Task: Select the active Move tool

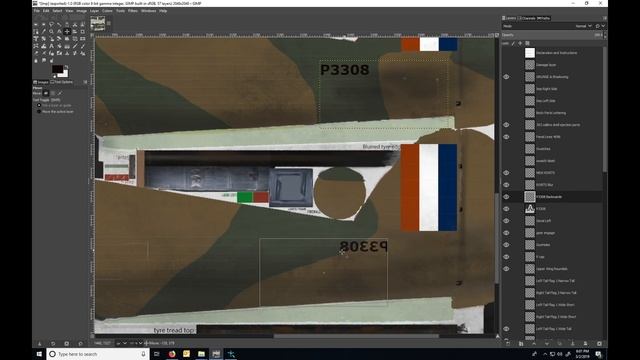Action: coord(67,31)
